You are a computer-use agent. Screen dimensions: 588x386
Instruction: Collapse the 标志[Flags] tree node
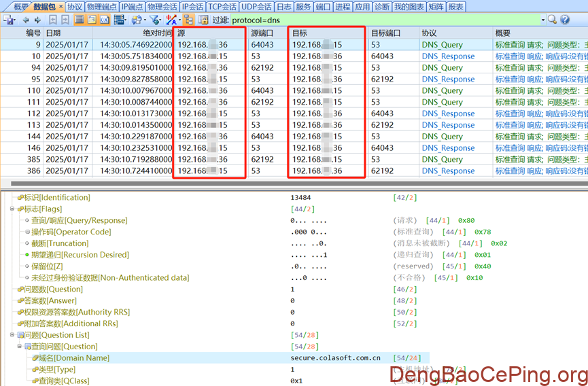pos(13,209)
